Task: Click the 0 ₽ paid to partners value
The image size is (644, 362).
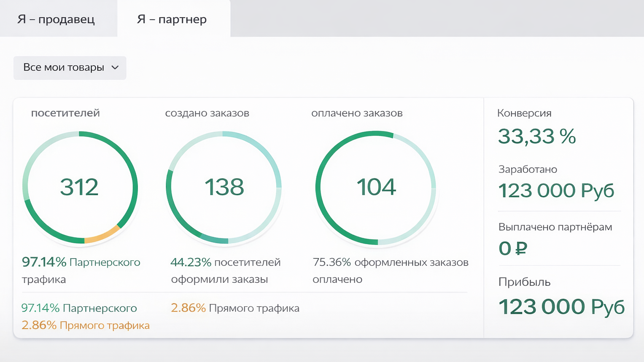Action: coord(512,248)
